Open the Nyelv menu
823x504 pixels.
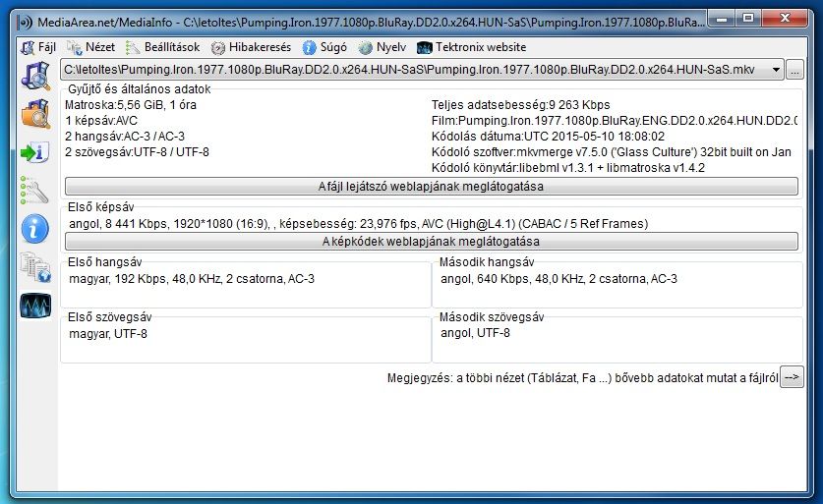tap(382, 47)
